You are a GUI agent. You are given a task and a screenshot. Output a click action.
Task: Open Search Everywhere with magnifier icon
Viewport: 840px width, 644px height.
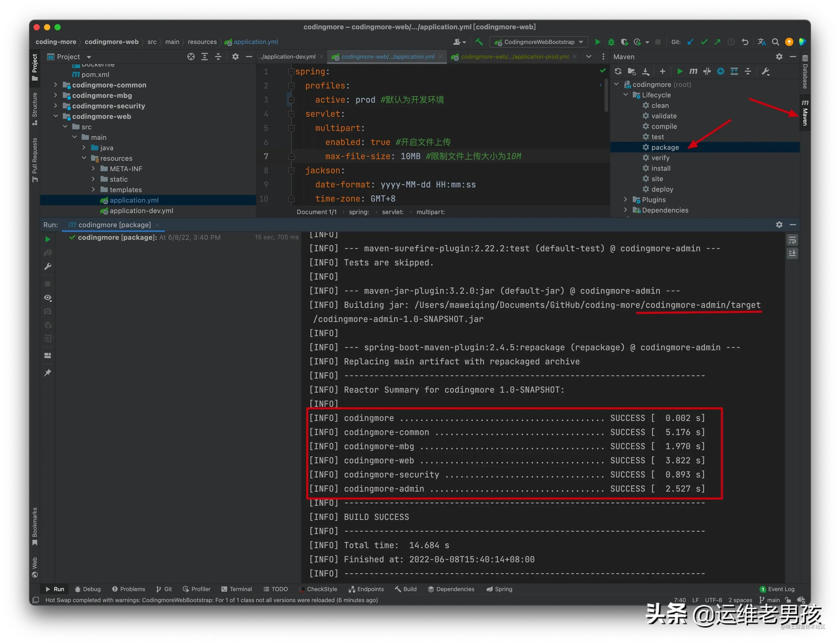coord(775,42)
